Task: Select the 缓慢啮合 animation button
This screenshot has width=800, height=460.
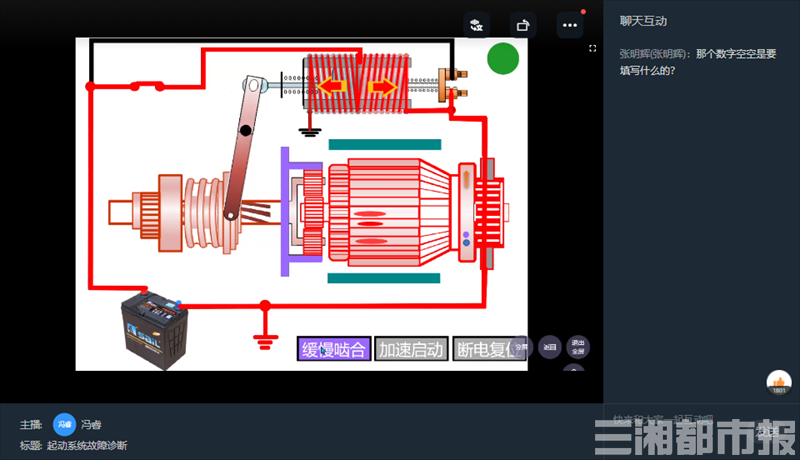Action: (334, 349)
